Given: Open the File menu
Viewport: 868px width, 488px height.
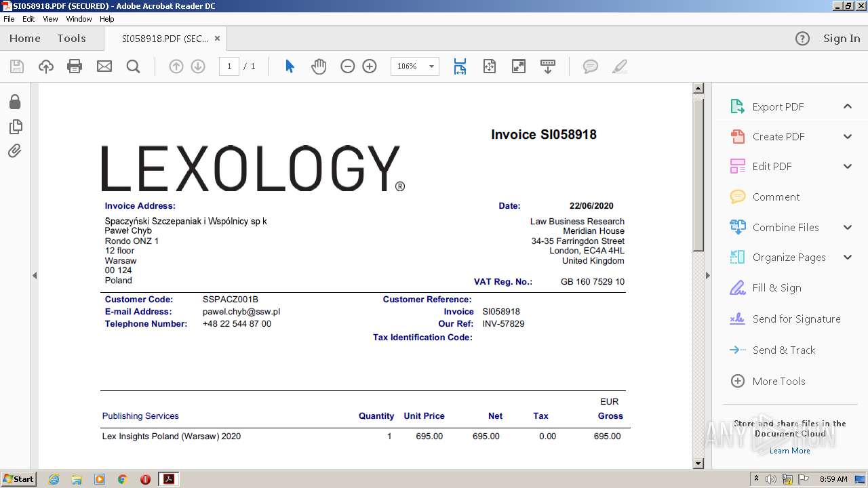Looking at the screenshot, I should tap(9, 19).
